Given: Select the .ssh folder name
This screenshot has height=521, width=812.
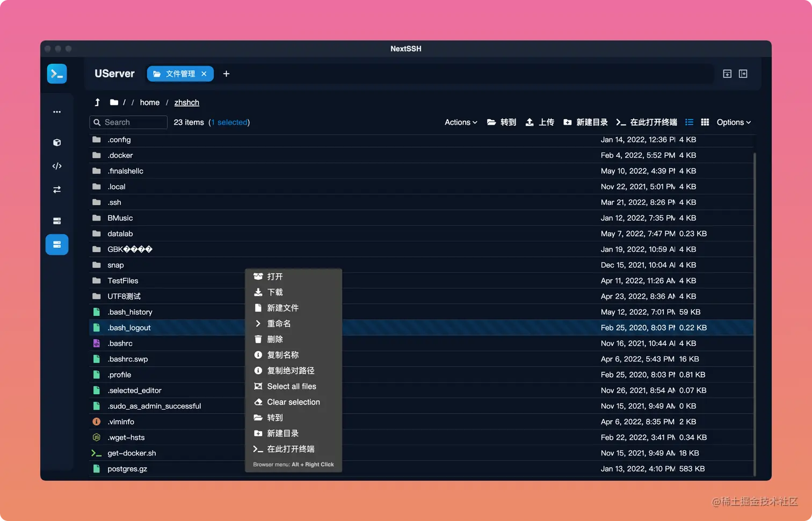Looking at the screenshot, I should [x=114, y=202].
